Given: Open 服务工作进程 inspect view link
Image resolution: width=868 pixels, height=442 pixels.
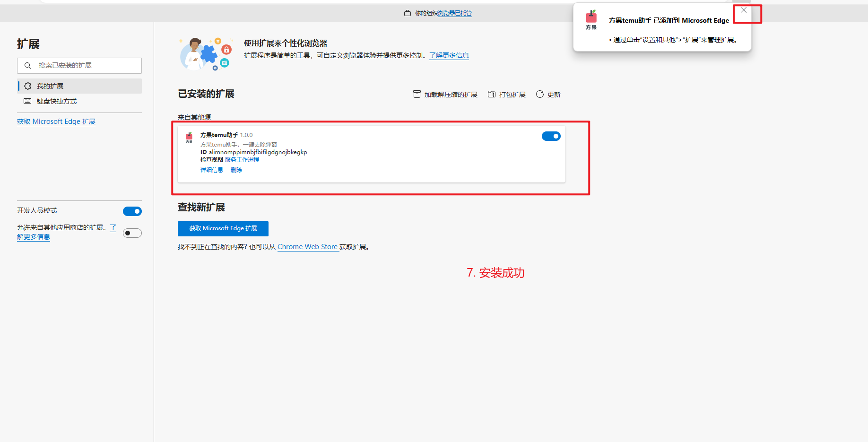Looking at the screenshot, I should pos(242,160).
